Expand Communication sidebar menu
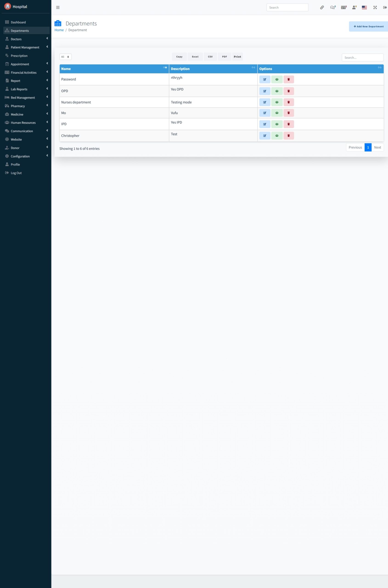The image size is (388, 588). [x=26, y=131]
